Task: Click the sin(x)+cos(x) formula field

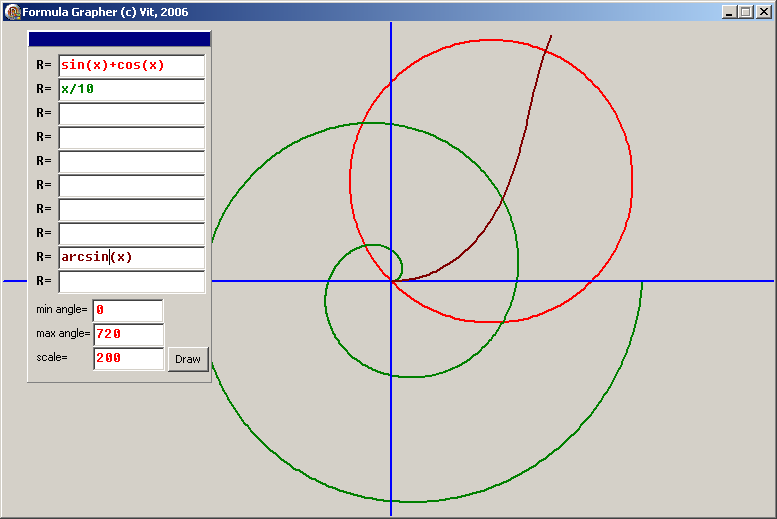Action: pyautogui.click(x=131, y=65)
